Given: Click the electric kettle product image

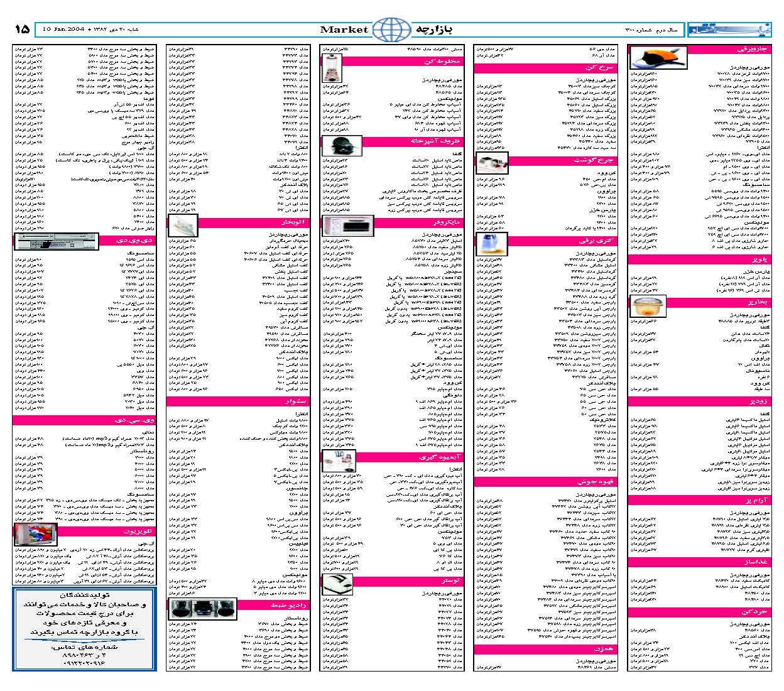Looking at the screenshot, I should [491, 245].
